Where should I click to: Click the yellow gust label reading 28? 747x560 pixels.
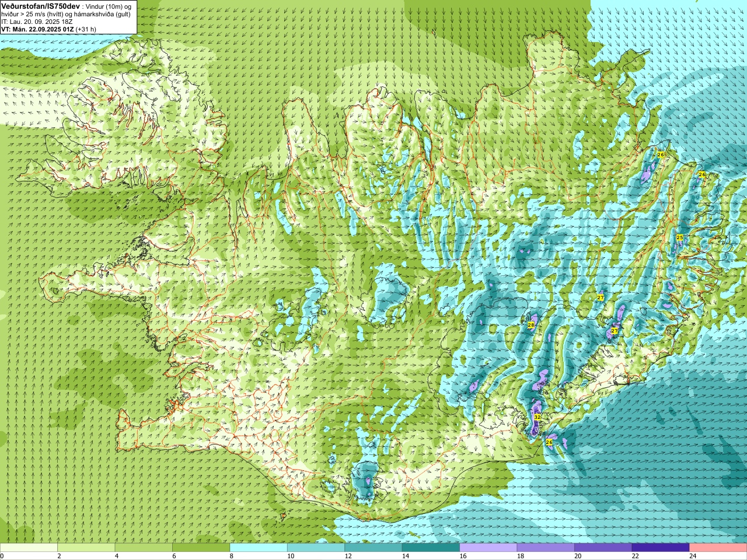tap(531, 325)
